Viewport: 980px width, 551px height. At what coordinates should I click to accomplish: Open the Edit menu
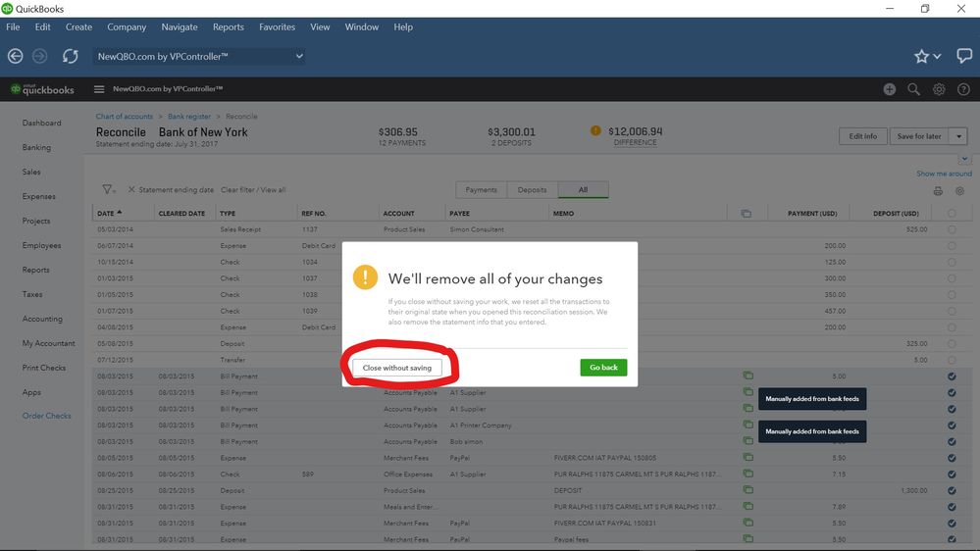pyautogui.click(x=42, y=26)
